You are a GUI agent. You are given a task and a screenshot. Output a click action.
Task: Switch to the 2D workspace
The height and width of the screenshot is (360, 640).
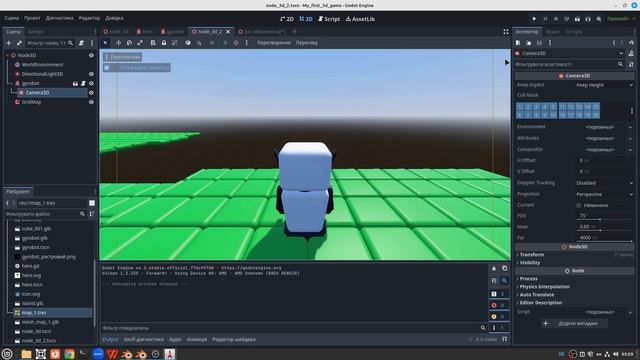pos(287,19)
